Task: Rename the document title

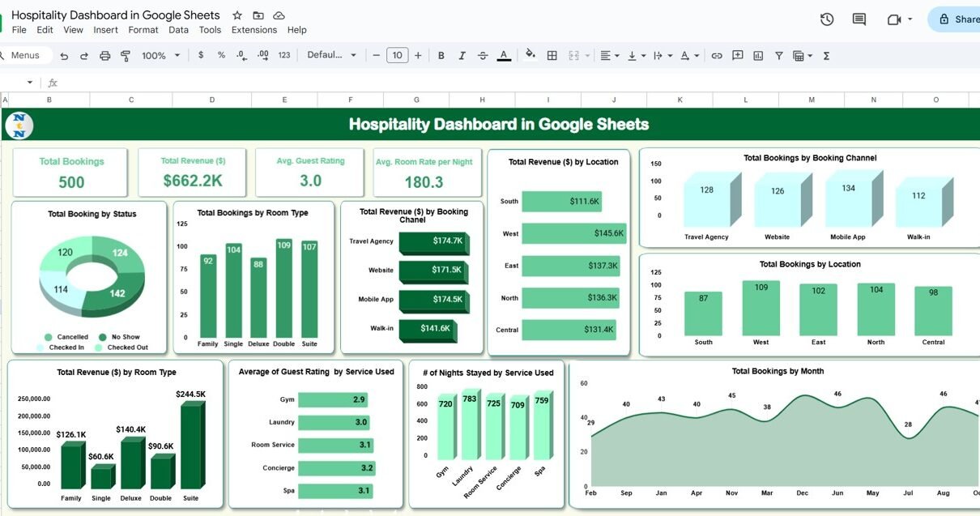Action: tap(116, 15)
